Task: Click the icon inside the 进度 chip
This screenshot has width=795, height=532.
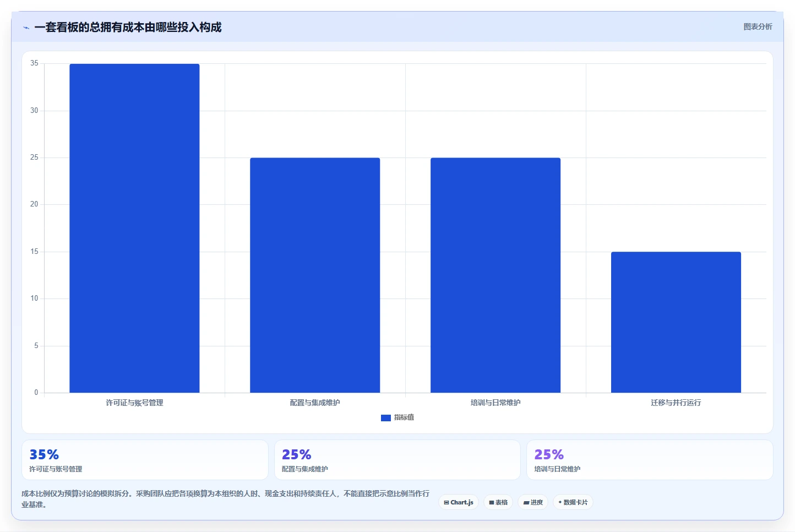Action: 526,502
